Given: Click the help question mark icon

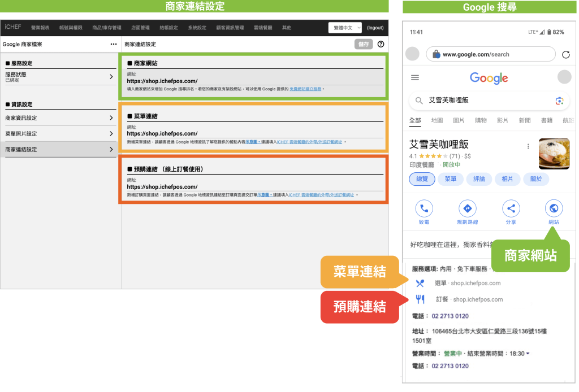Looking at the screenshot, I should 381,44.
